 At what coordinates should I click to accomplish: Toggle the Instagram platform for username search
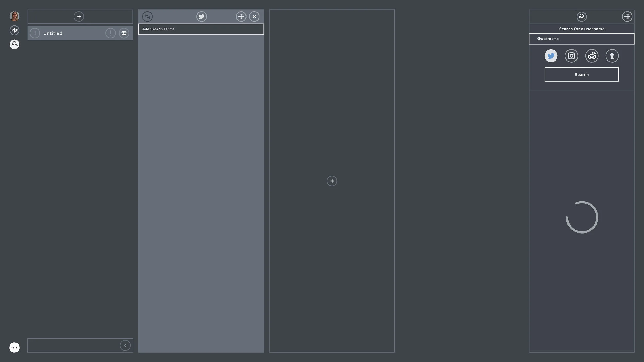571,56
